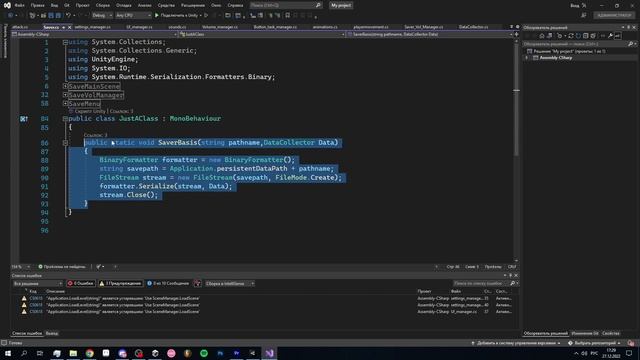The width and height of the screenshot is (640, 360).
Task: Open the Error List scope dropdown
Action: pos(38,283)
